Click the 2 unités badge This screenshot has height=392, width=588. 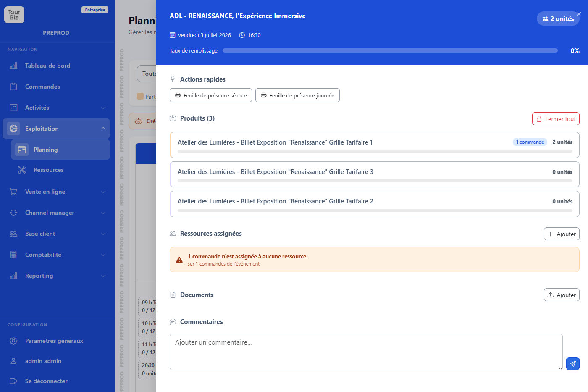558,18
